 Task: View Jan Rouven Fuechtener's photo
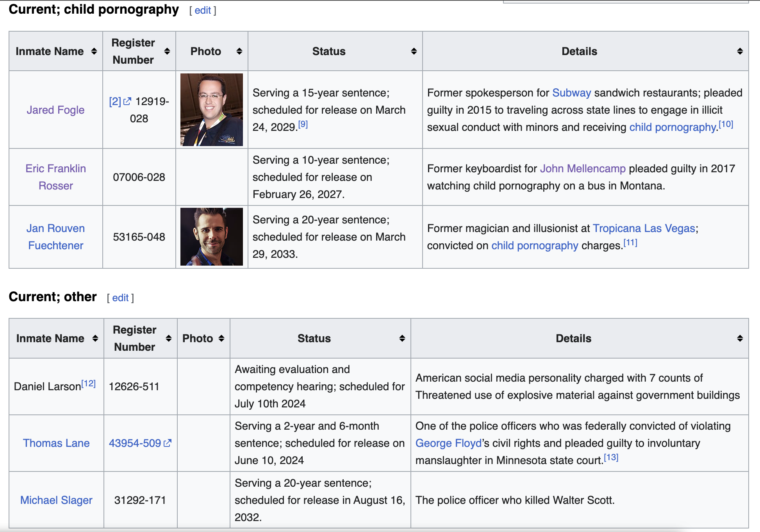pyautogui.click(x=212, y=237)
